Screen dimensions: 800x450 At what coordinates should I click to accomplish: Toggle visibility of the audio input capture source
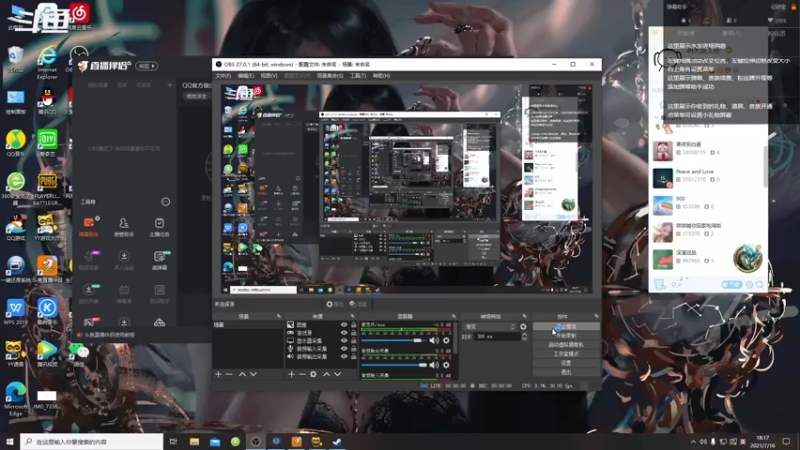[x=344, y=348]
